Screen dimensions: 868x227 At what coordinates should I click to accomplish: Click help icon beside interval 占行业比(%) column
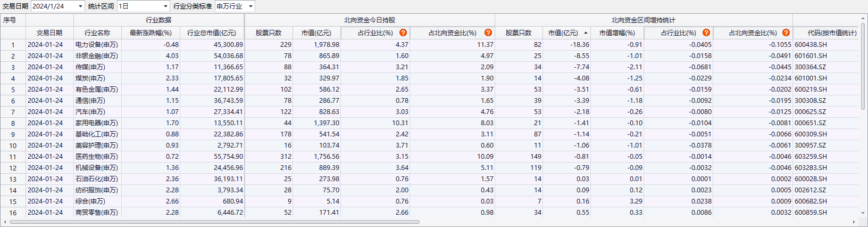pyautogui.click(x=706, y=33)
